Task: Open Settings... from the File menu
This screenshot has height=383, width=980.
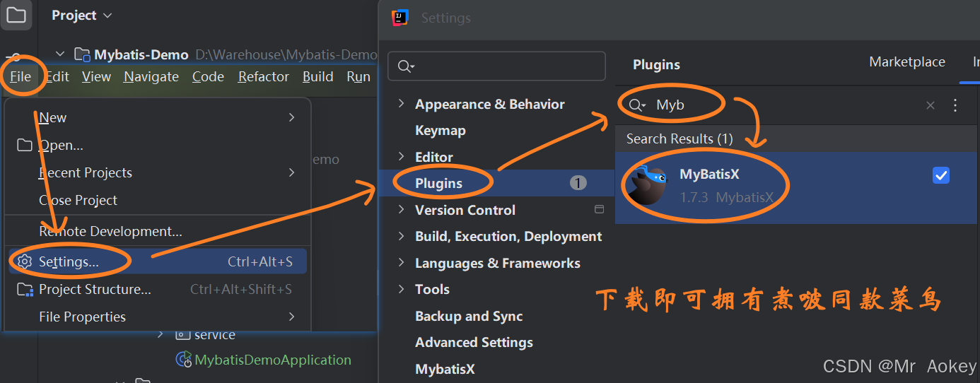Action: [x=157, y=261]
